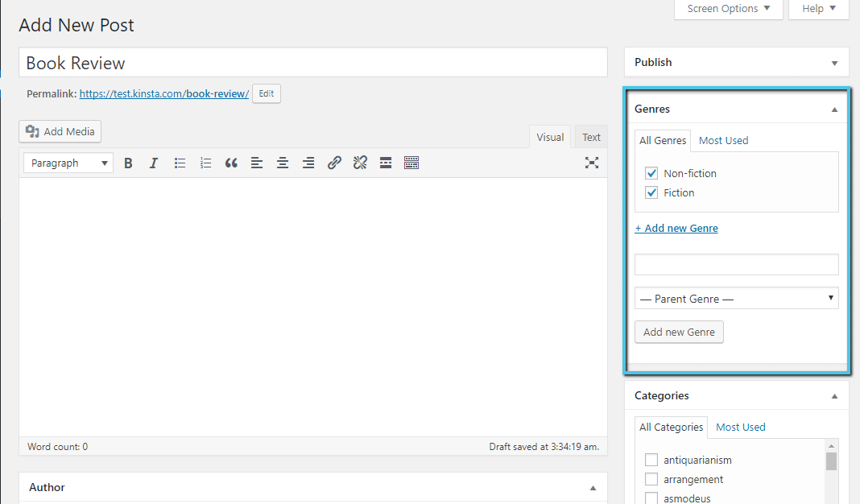Uncheck the Fiction genre
This screenshot has width=860, height=504.
point(651,192)
